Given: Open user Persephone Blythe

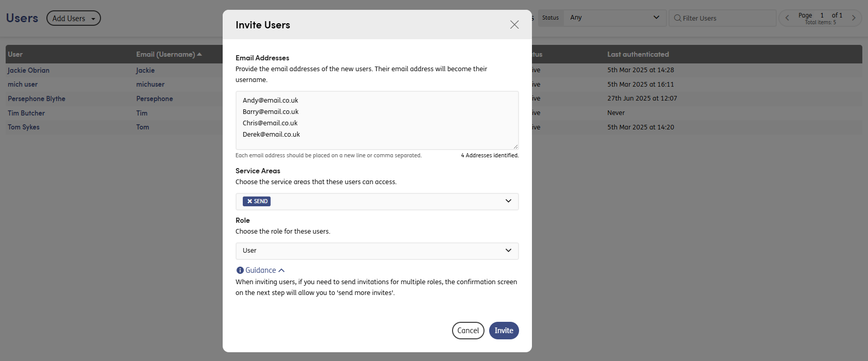Looking at the screenshot, I should 37,99.
